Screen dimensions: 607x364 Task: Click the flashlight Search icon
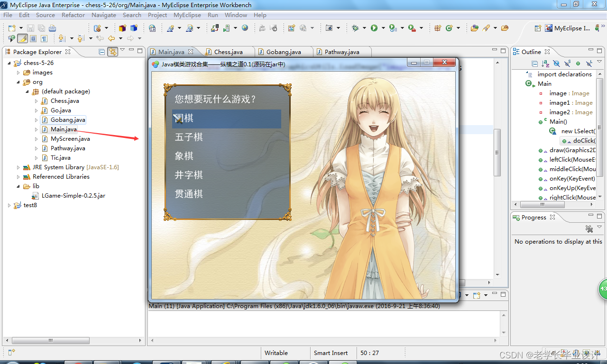coord(486,28)
